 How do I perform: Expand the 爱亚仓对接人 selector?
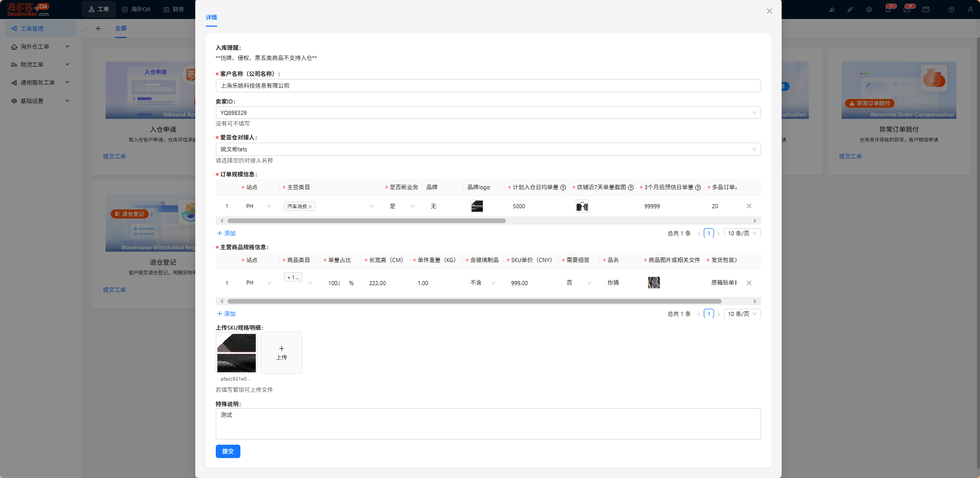tap(488, 149)
